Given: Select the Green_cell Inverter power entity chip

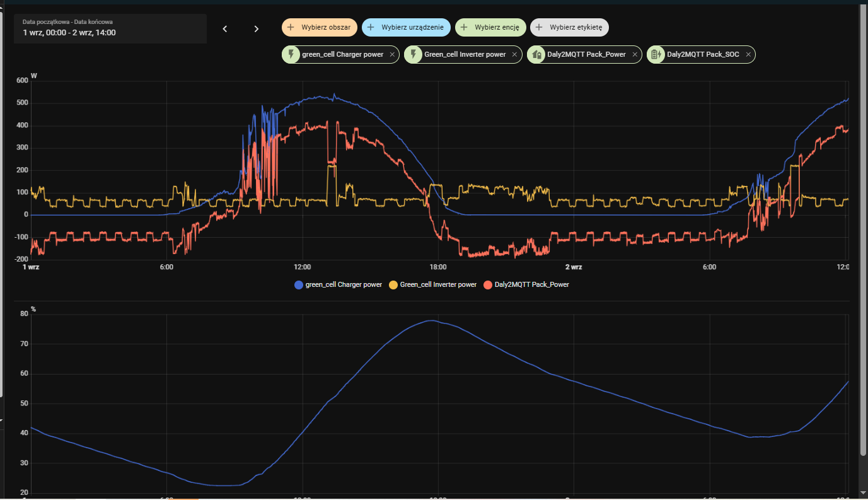Looking at the screenshot, I should [463, 55].
